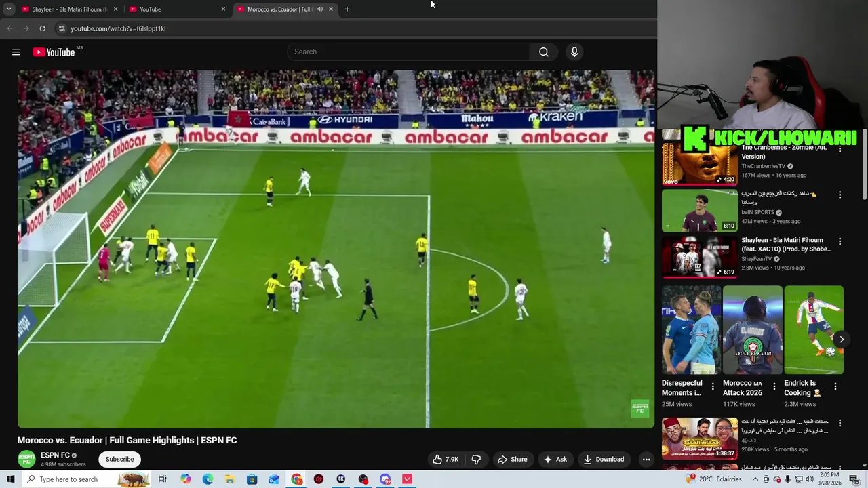Open options menu for beIN SPORTS video
The width and height of the screenshot is (868, 488).
(x=840, y=195)
